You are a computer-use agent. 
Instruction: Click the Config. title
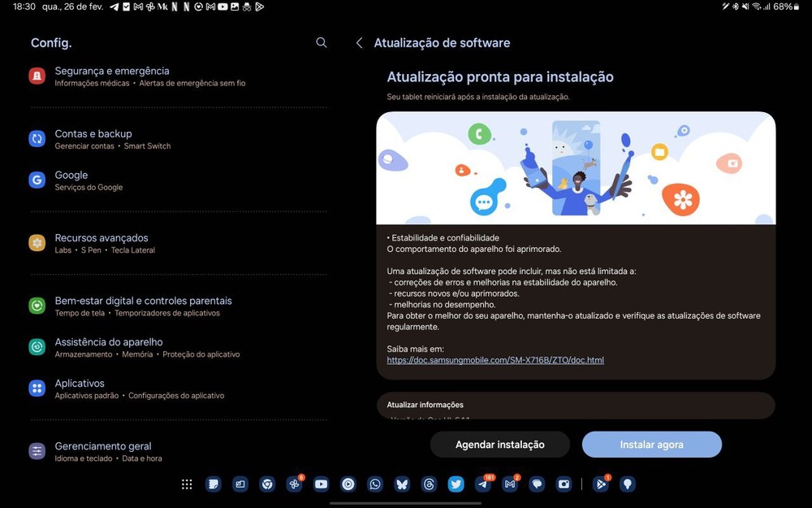pos(51,43)
